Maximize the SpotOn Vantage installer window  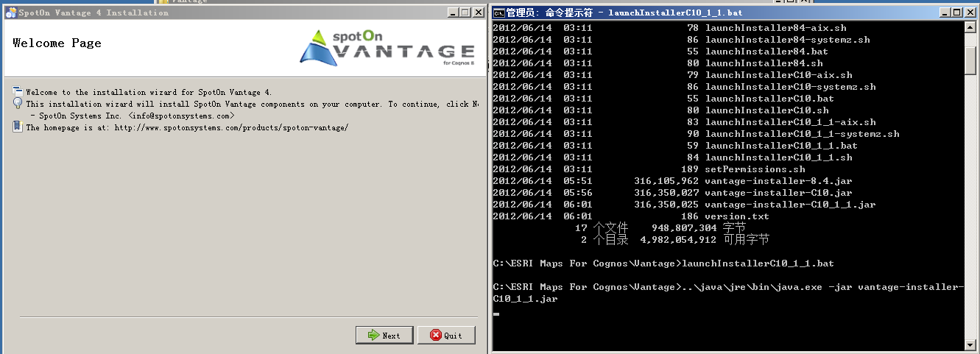[464, 13]
